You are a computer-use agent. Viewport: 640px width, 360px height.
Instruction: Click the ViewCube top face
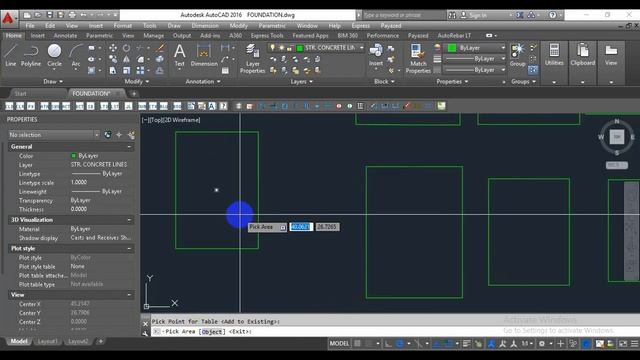(617, 137)
